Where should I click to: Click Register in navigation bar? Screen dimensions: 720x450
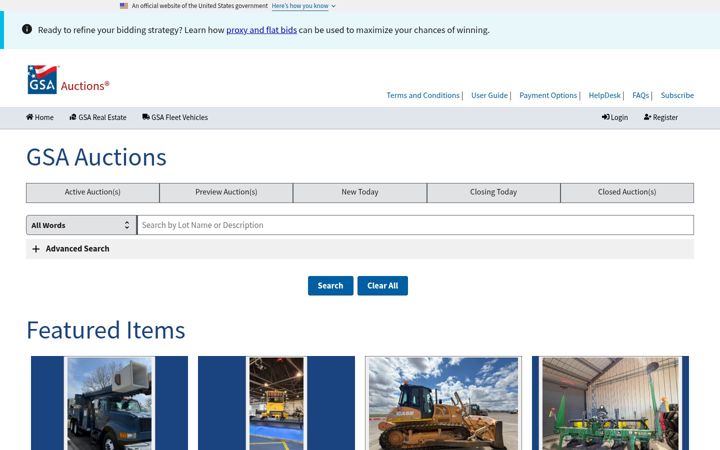pos(661,118)
